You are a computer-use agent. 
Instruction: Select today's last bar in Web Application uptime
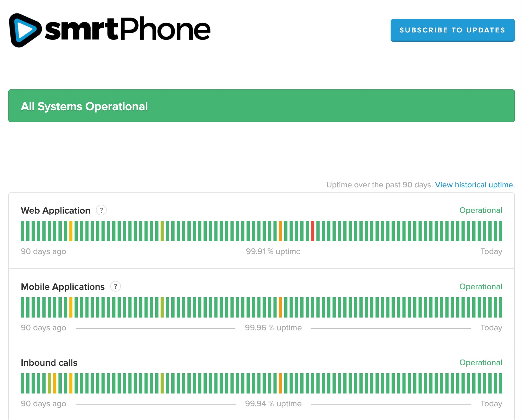(x=501, y=231)
